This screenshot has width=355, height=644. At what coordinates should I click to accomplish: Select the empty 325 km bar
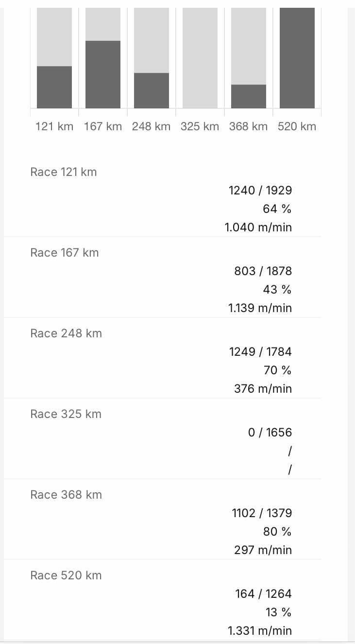tap(200, 58)
